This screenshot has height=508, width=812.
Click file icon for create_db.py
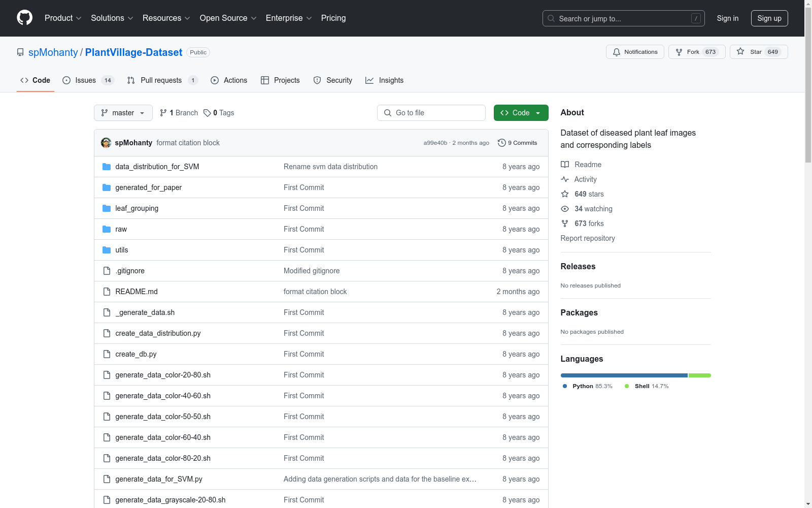pyautogui.click(x=107, y=354)
